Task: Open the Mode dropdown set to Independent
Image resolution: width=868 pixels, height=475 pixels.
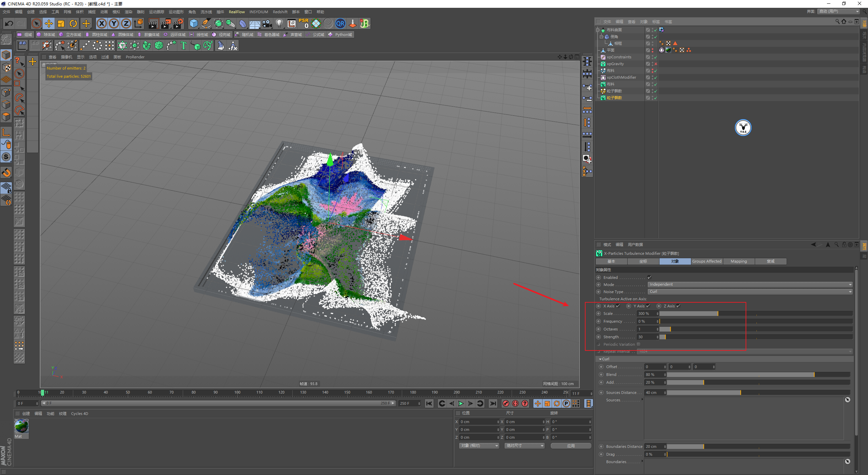Action: [750, 285]
